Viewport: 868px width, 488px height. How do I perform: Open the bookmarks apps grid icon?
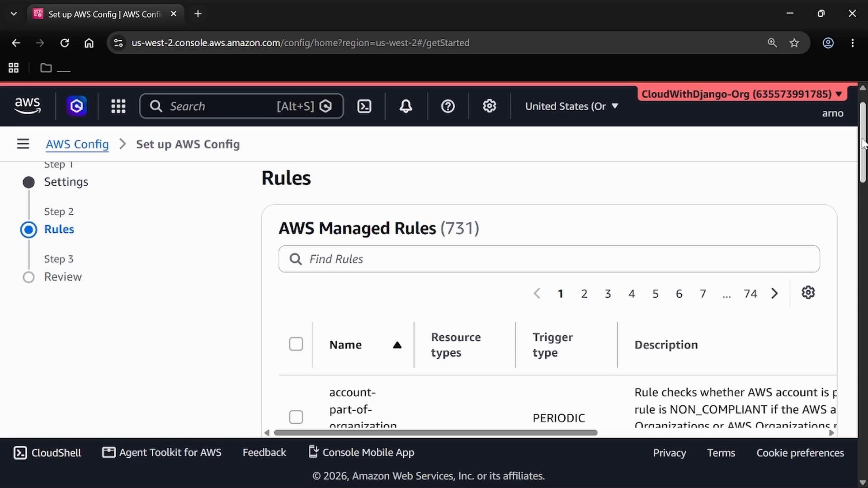14,68
